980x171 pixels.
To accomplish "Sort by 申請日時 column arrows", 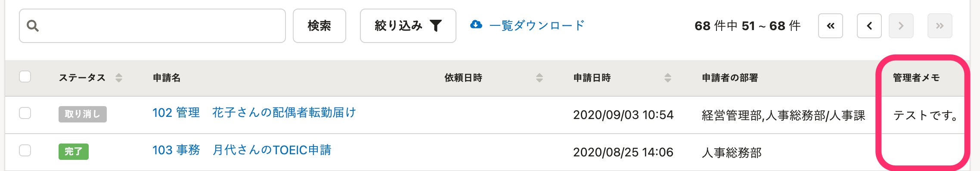I will [667, 78].
